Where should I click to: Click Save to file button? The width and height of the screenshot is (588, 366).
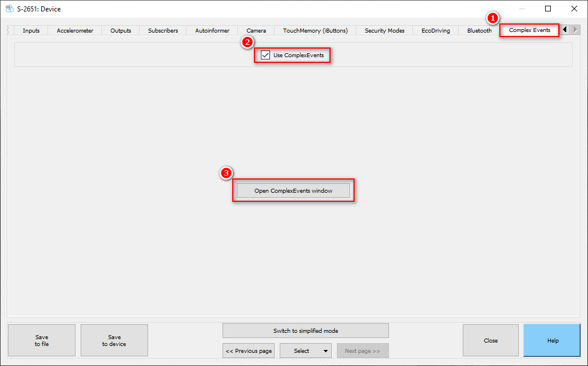pos(42,341)
